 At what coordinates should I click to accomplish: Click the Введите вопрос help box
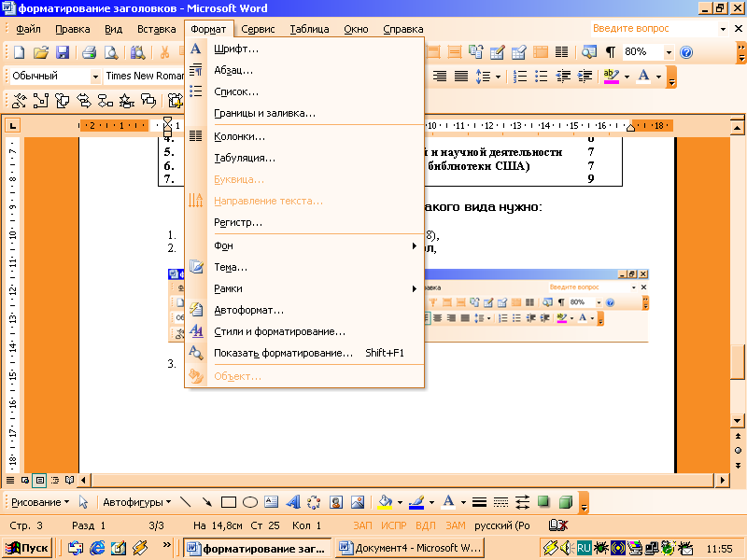click(x=655, y=29)
